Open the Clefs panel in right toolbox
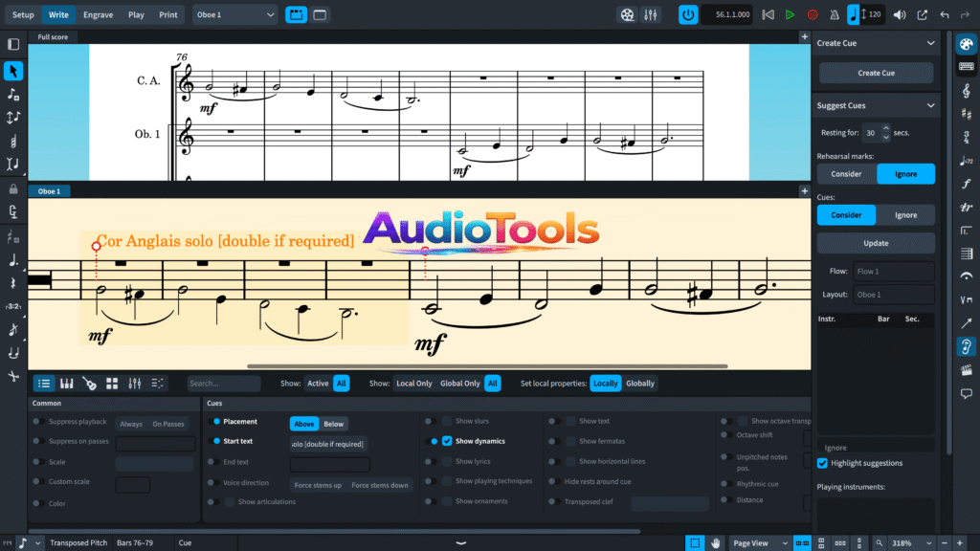 [x=967, y=91]
